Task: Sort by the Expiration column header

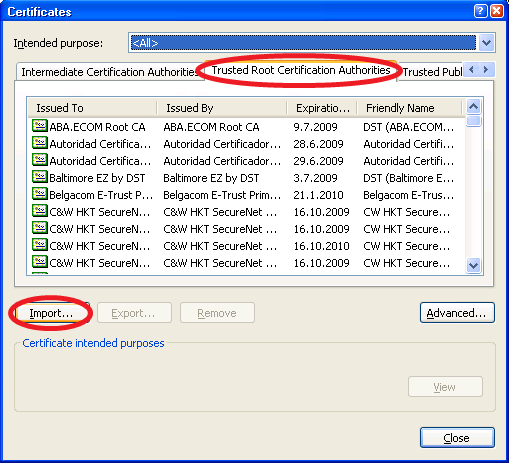Action: click(322, 108)
